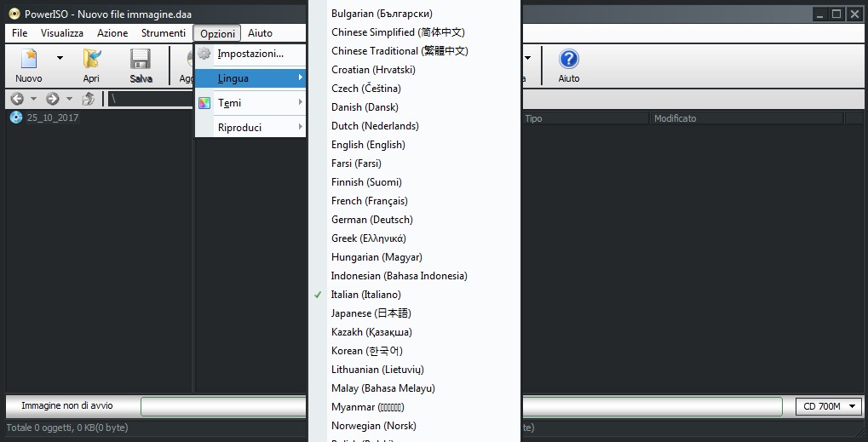Close the Opzioni menu via its title

click(217, 33)
